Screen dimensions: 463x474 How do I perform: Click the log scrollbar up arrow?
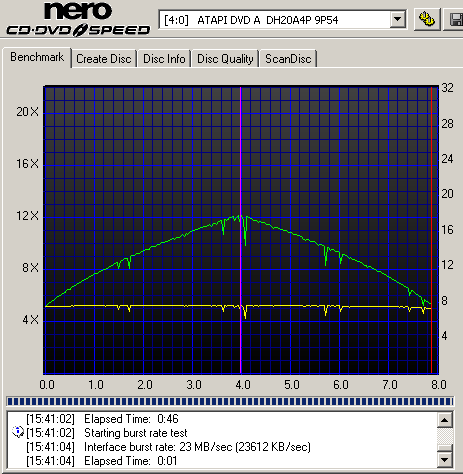(445, 420)
